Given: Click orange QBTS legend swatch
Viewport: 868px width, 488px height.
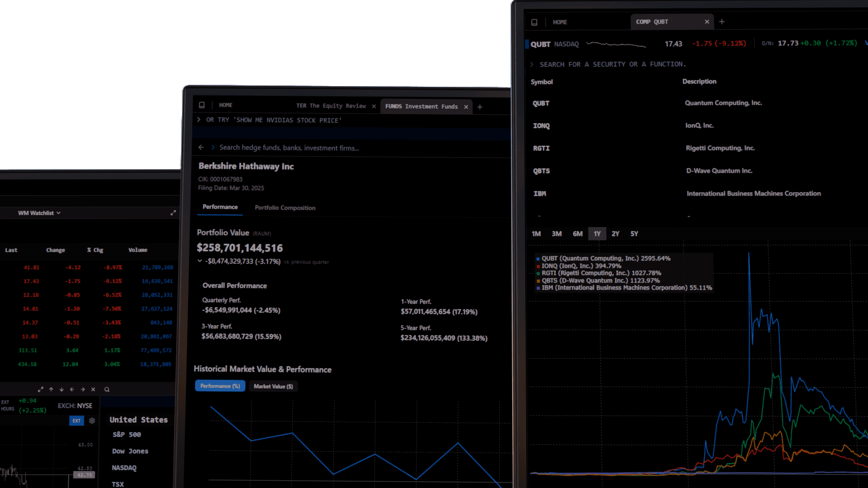Looking at the screenshot, I should click(538, 281).
